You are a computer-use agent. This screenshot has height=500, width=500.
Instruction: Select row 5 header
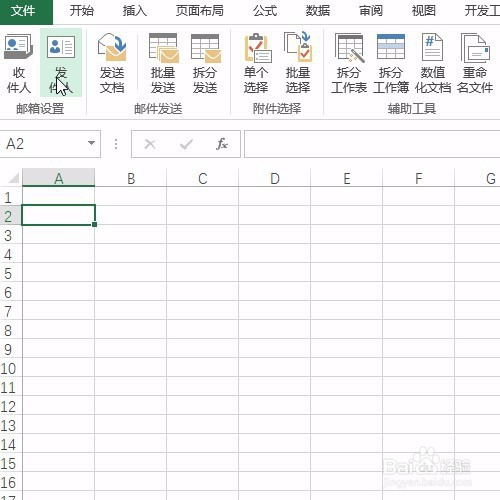(11, 273)
